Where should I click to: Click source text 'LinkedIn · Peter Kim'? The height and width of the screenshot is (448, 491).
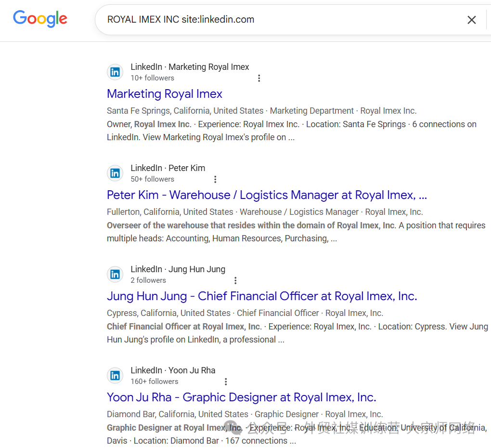168,168
